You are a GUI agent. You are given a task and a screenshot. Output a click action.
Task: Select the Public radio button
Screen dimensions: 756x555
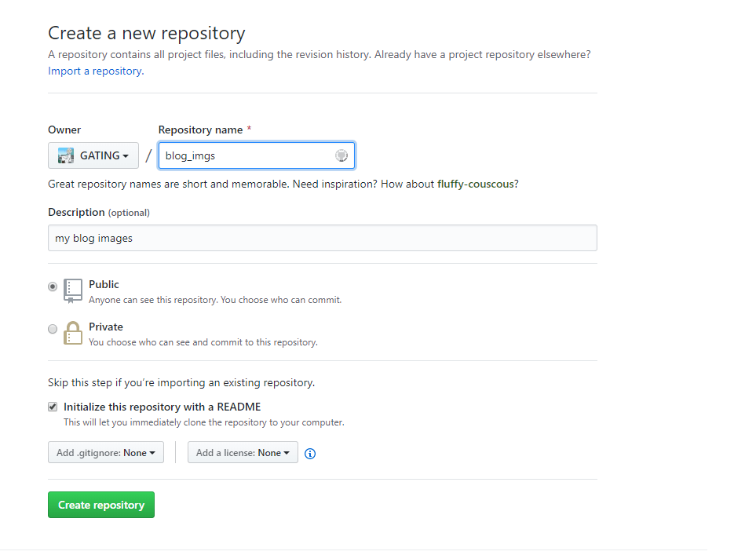coord(53,287)
